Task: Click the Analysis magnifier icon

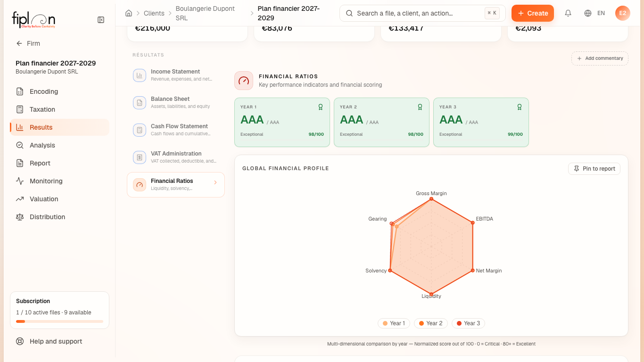Action: [x=20, y=145]
